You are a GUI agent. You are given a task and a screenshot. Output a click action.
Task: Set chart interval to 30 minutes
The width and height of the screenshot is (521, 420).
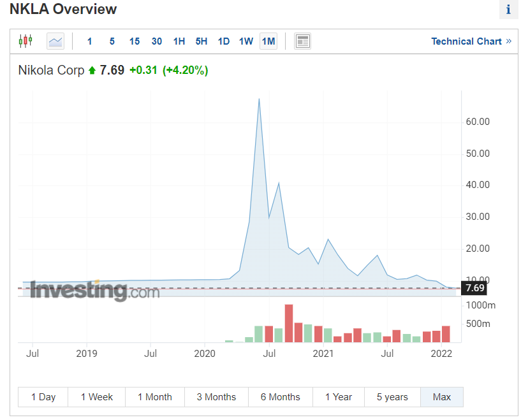[x=156, y=41]
